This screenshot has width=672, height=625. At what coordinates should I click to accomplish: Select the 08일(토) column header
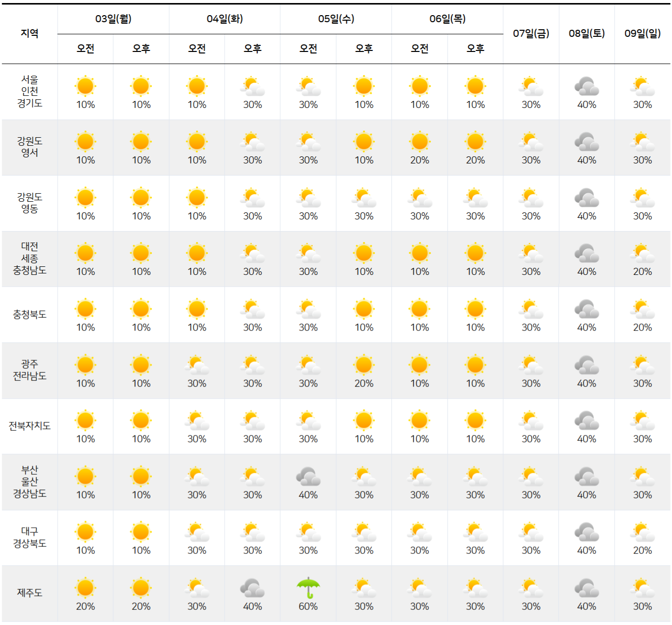(587, 33)
